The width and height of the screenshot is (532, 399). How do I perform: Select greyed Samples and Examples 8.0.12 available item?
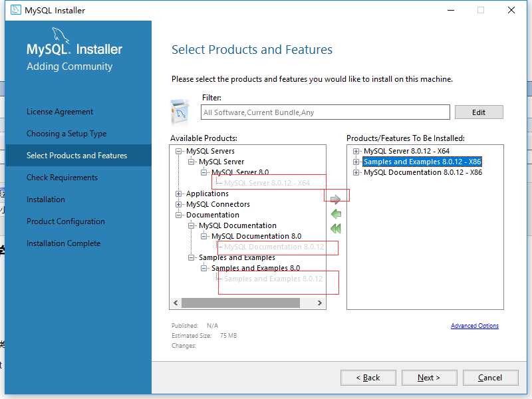click(273, 279)
